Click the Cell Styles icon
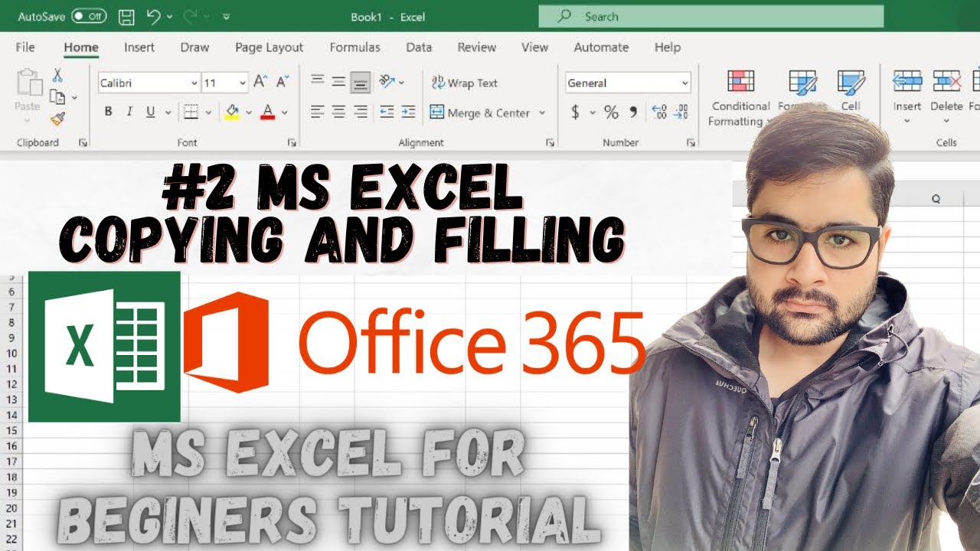 click(851, 90)
